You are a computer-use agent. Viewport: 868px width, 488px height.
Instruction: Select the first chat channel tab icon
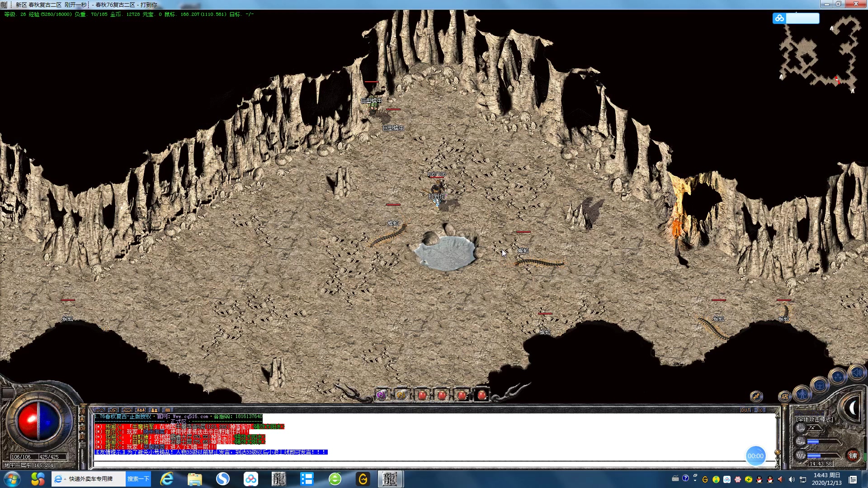pos(100,410)
